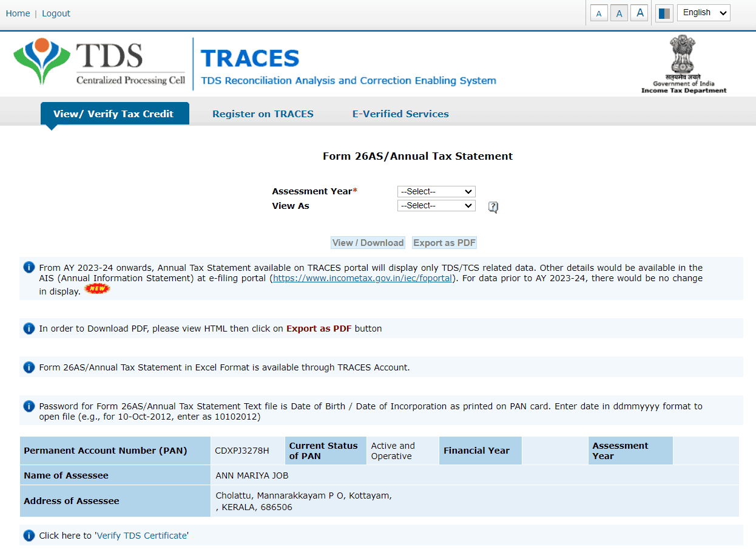Click the Export as PDF button
The image size is (756, 552).
coord(444,242)
